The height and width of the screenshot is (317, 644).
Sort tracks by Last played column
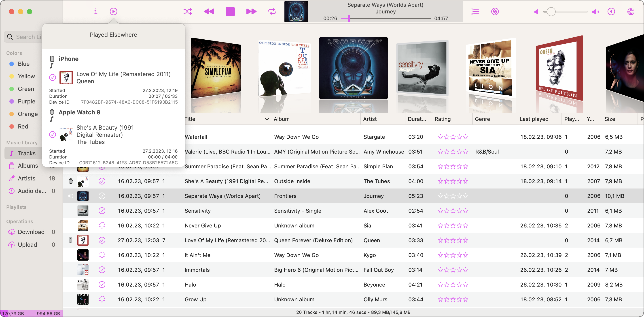tap(534, 119)
